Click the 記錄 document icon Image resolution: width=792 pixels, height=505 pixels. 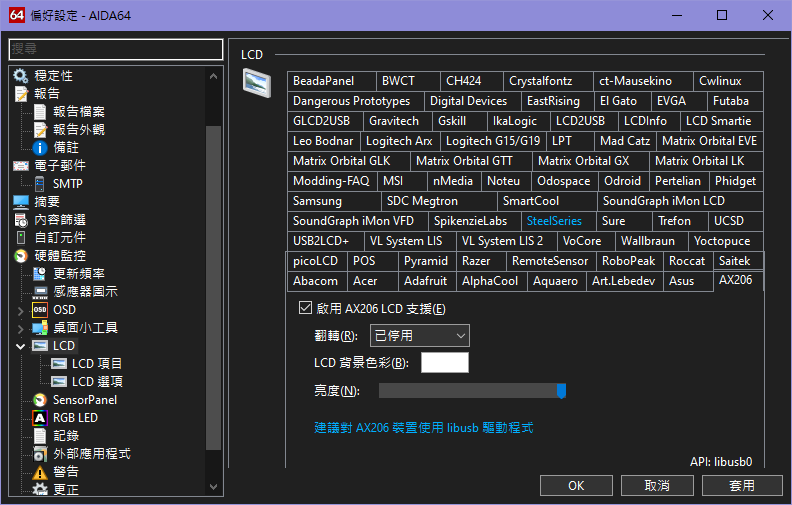tap(40, 436)
